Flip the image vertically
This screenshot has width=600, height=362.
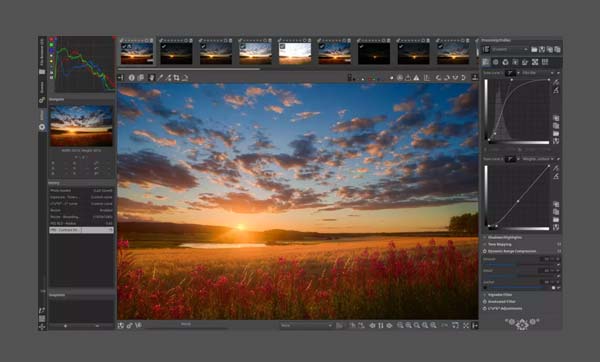[x=463, y=78]
